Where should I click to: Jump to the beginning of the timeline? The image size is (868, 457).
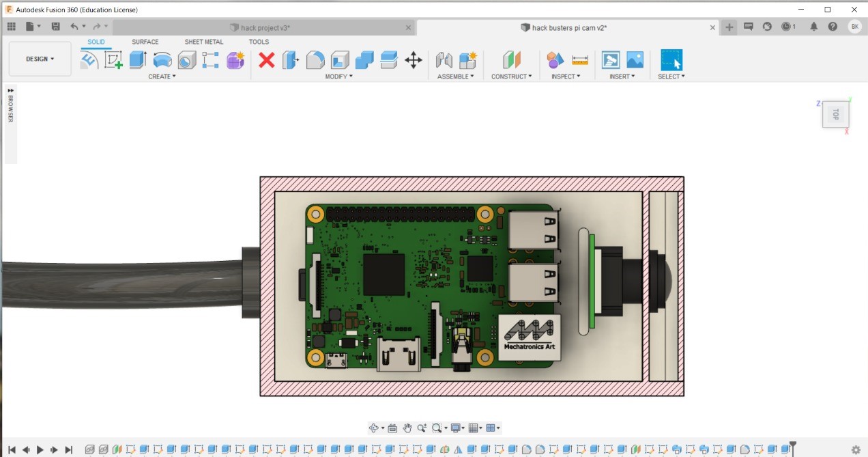(12, 449)
